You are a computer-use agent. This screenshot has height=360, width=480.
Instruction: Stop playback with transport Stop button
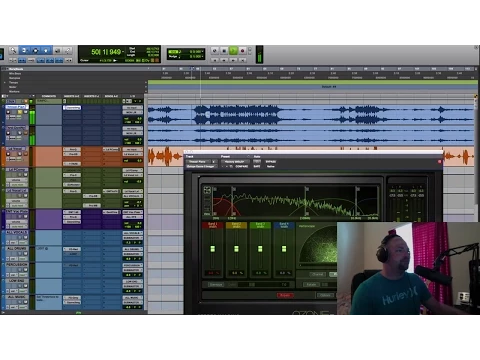coord(224,51)
